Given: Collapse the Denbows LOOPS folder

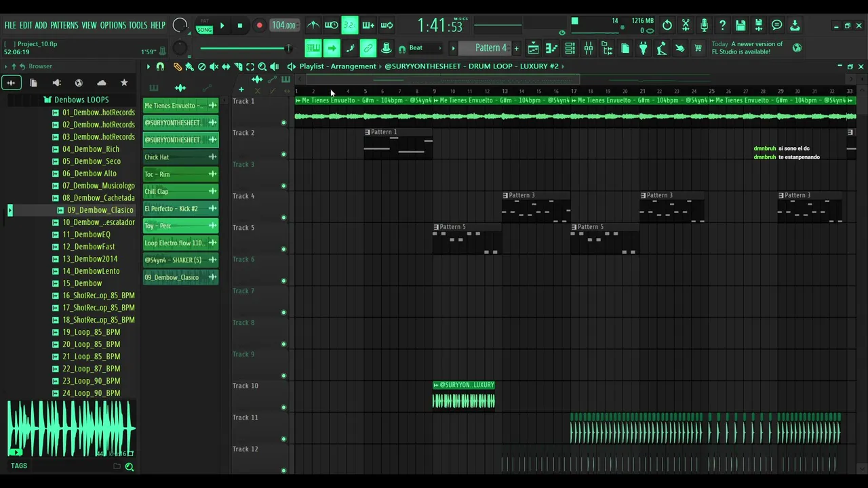Looking at the screenshot, I should (81, 100).
